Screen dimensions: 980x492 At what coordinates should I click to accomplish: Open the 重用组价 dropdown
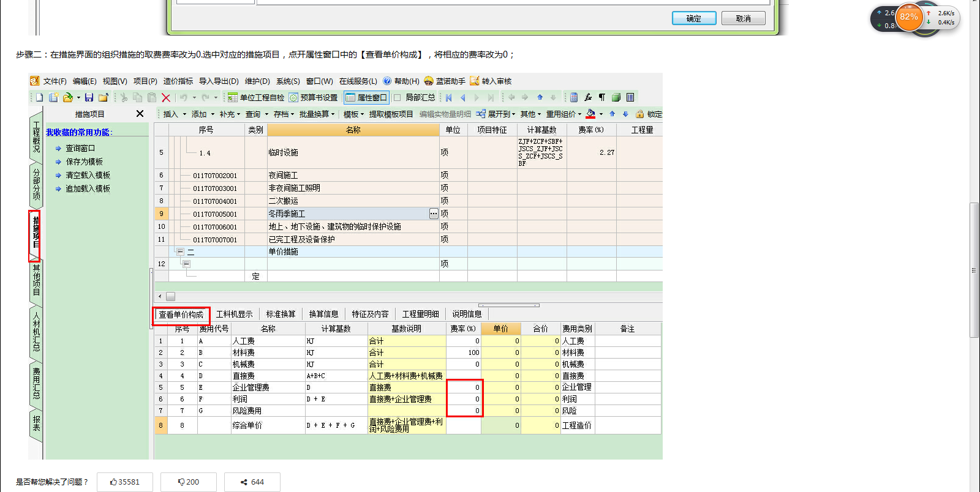pyautogui.click(x=563, y=114)
